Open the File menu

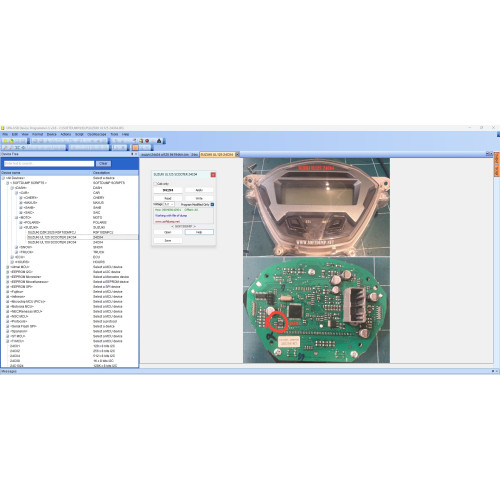pyautogui.click(x=5, y=134)
